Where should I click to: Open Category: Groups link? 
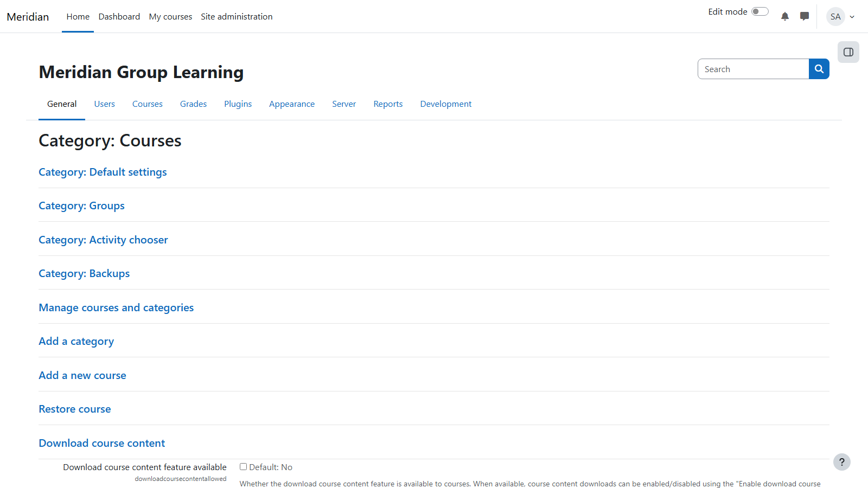tap(81, 206)
